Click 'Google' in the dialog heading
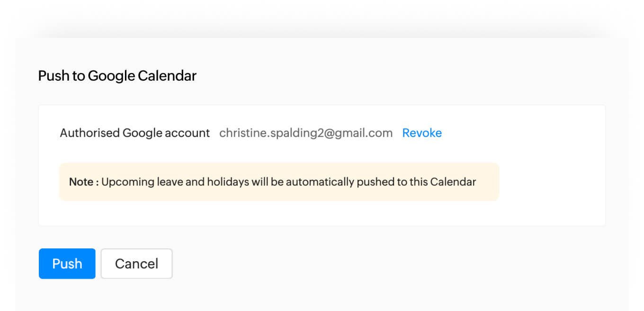Viewport: 644px width, 311px height. pyautogui.click(x=111, y=76)
